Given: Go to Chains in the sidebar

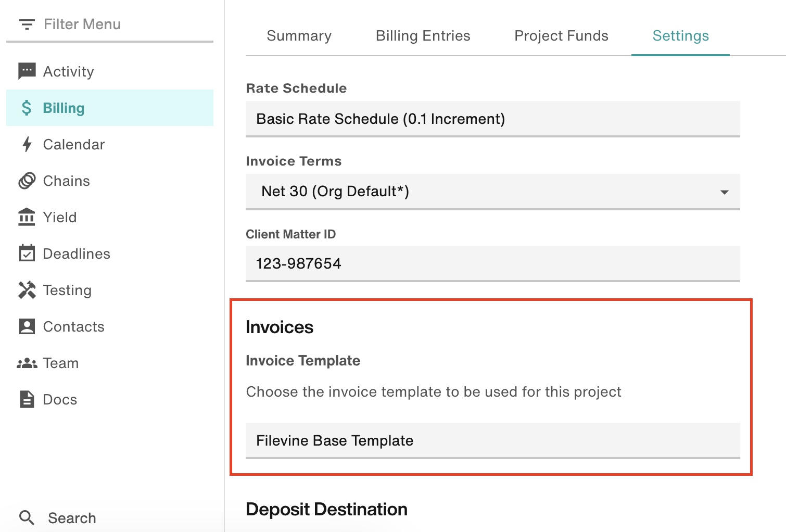Looking at the screenshot, I should pyautogui.click(x=110, y=181).
